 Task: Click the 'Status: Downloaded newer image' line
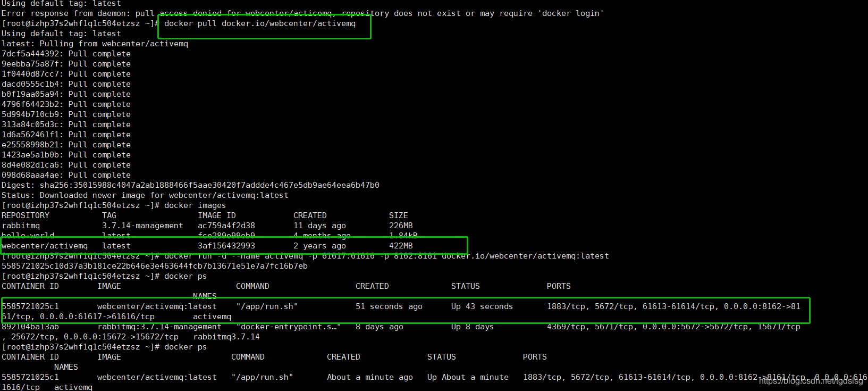pyautogui.click(x=145, y=195)
